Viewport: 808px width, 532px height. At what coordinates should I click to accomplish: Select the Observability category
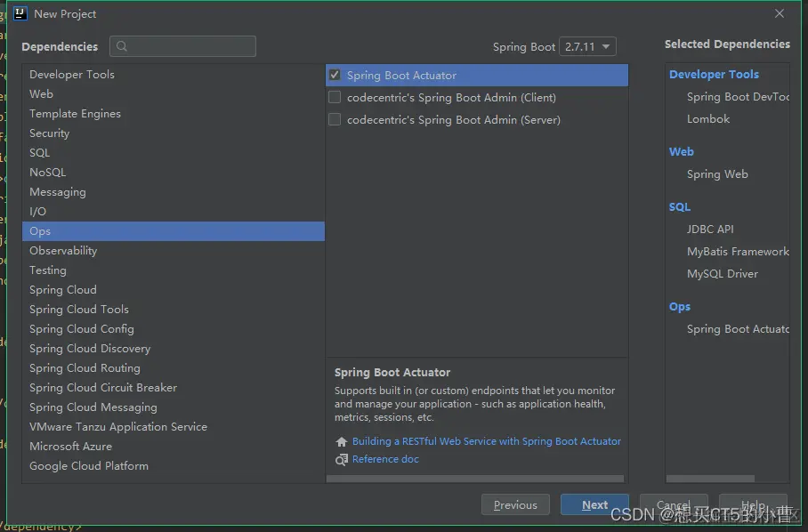pos(174,251)
